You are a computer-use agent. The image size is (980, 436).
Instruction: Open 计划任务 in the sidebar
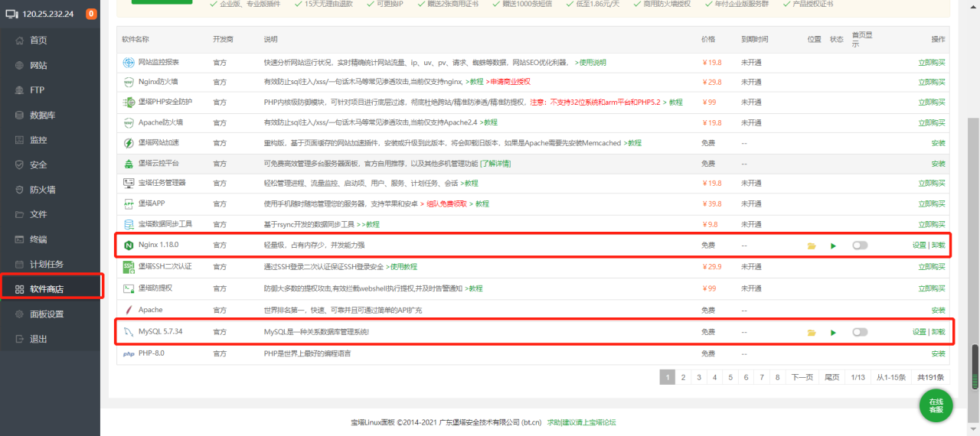point(50,264)
